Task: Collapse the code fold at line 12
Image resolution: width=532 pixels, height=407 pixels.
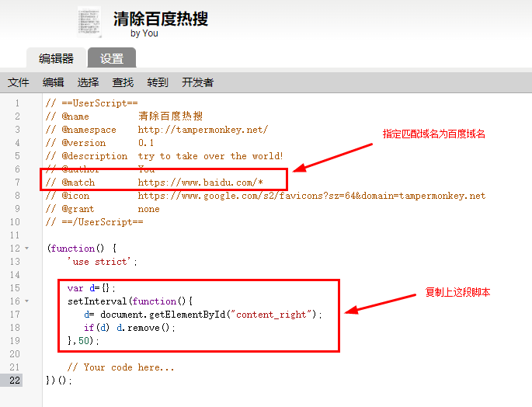Action: click(27, 249)
